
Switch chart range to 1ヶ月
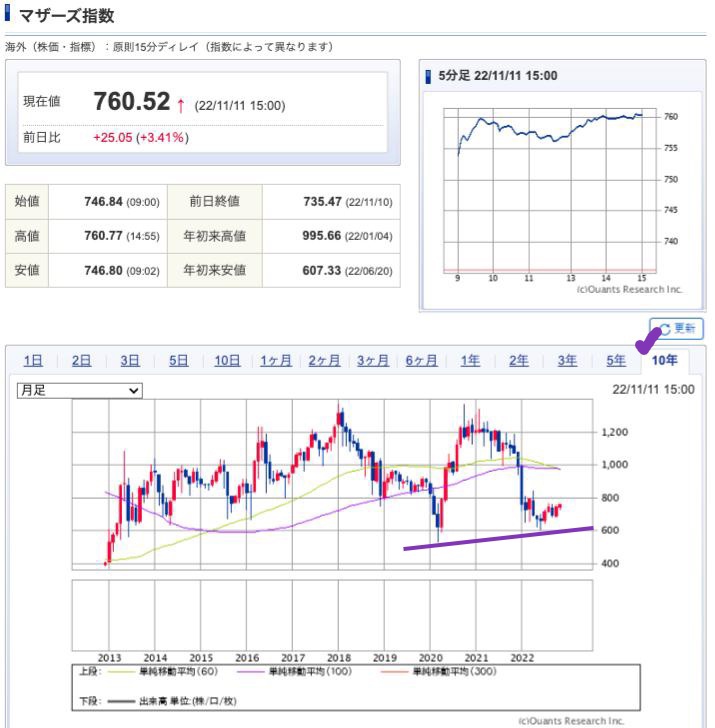(276, 360)
